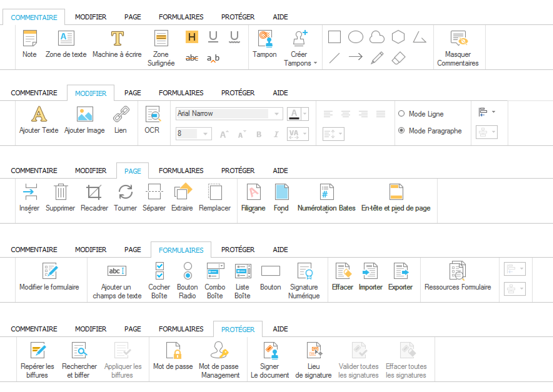Select the Note comment tool
The image size is (553, 392).
coord(30,44)
